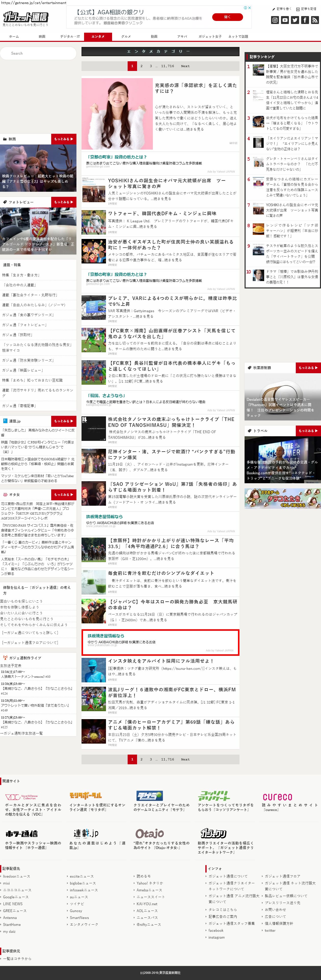Close the AGA banner ad with X icon

pyautogui.click(x=249, y=8)
